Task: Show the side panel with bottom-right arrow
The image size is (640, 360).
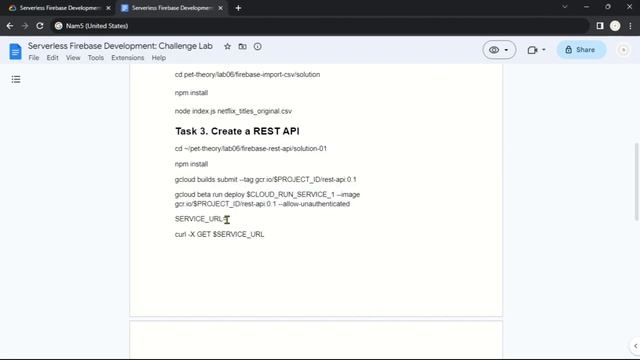Action: [x=635, y=346]
